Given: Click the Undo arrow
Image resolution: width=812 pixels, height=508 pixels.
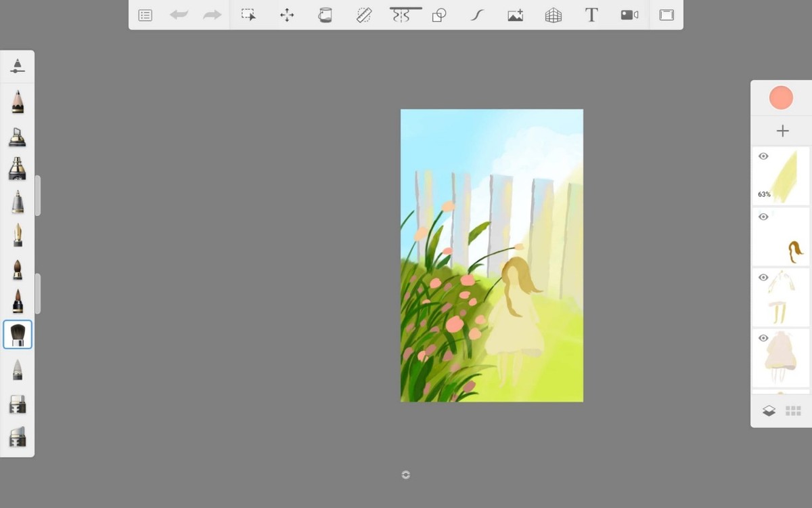Looking at the screenshot, I should pos(179,15).
